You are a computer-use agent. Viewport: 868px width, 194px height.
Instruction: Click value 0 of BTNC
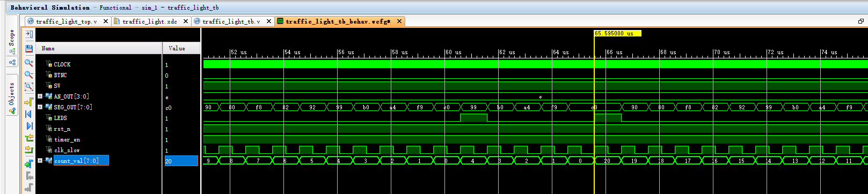coord(166,76)
